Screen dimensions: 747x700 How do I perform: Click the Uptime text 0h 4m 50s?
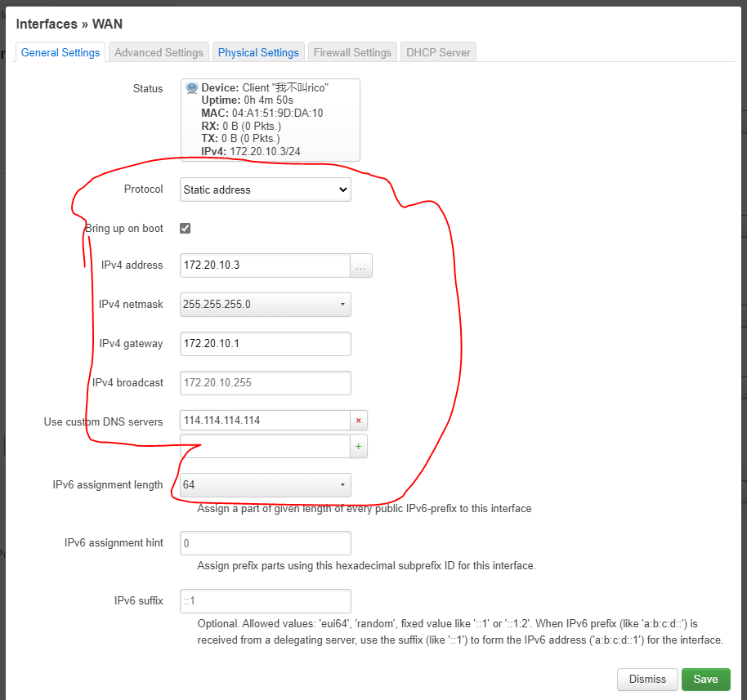pyautogui.click(x=268, y=100)
